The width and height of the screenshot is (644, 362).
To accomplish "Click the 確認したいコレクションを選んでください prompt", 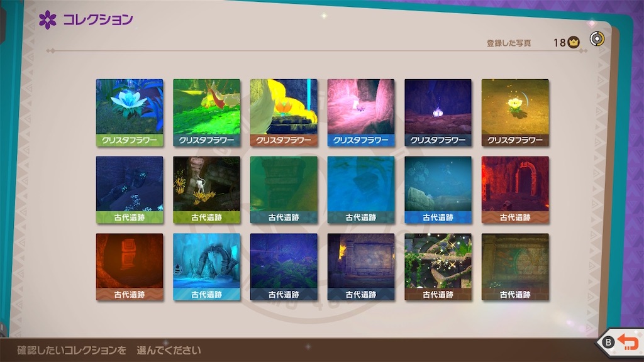I will click(109, 350).
